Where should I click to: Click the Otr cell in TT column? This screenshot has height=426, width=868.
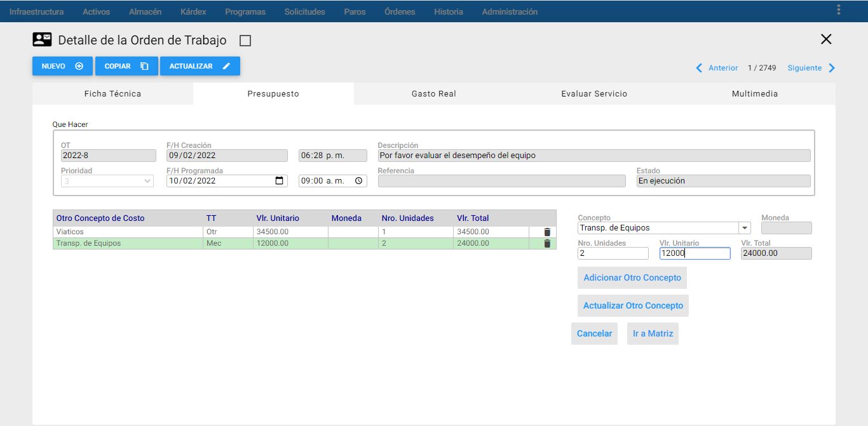click(228, 232)
